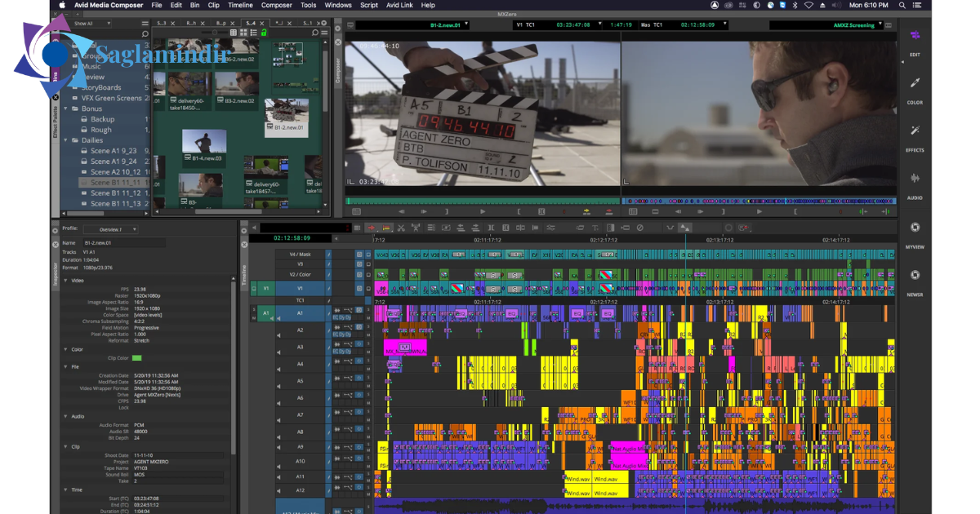This screenshot has width=980, height=514.
Task: Open the Color workspace in right sidebar
Action: coord(915,90)
